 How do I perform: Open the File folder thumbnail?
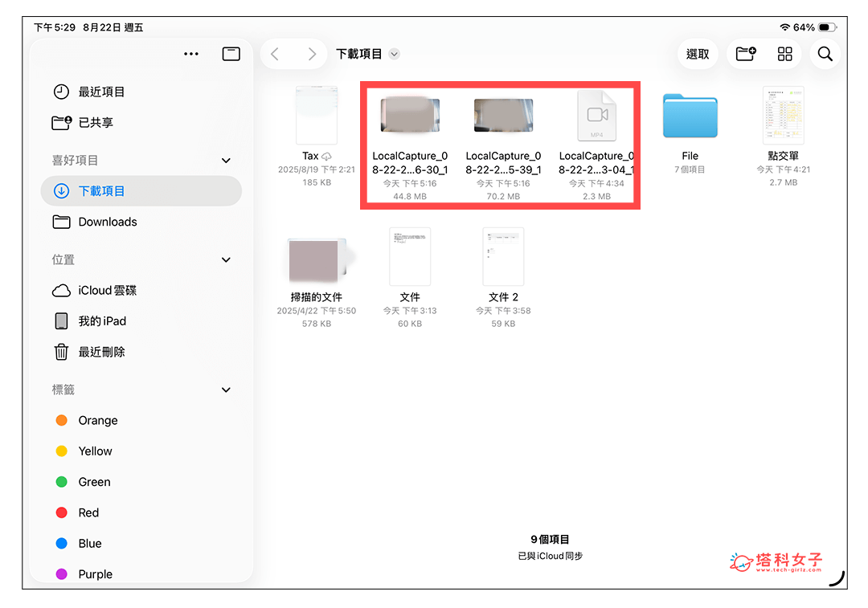pyautogui.click(x=690, y=116)
